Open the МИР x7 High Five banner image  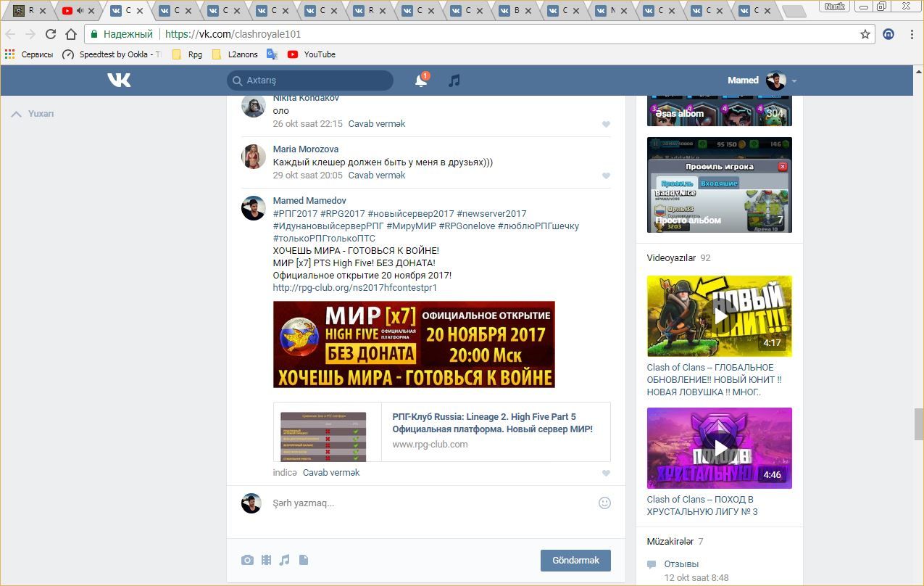coord(414,344)
